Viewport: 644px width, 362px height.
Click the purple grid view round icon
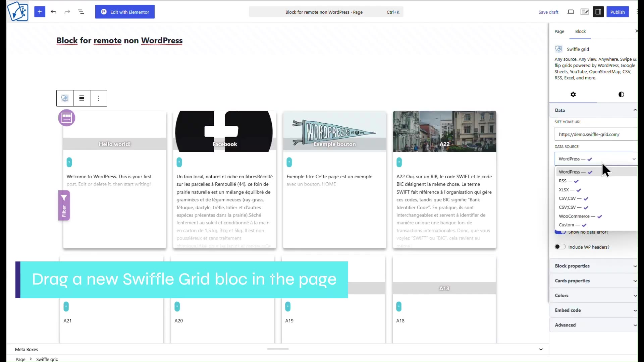[66, 118]
